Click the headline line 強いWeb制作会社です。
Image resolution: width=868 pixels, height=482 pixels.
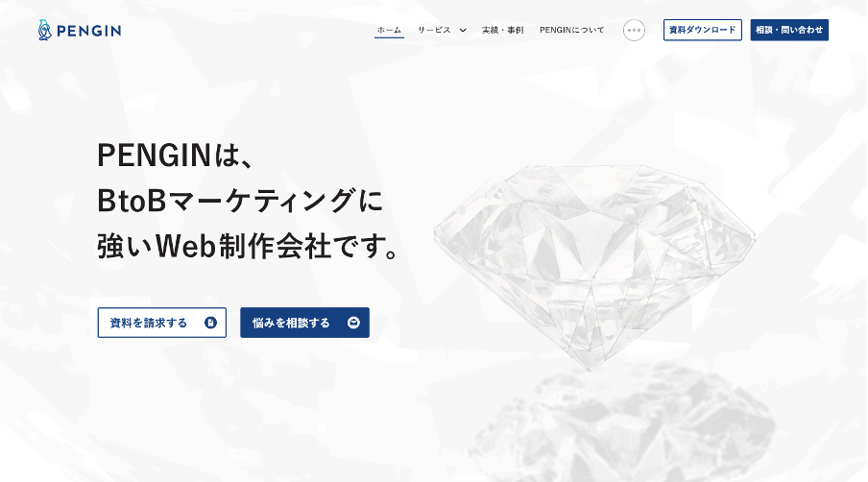point(248,246)
